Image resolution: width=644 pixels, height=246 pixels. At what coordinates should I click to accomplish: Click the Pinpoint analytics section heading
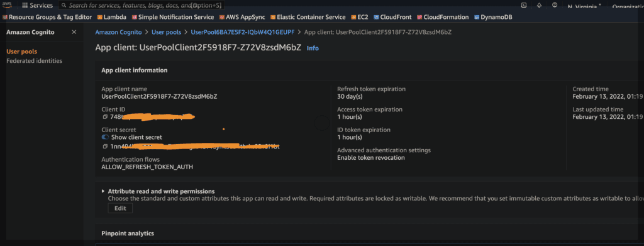point(128,233)
